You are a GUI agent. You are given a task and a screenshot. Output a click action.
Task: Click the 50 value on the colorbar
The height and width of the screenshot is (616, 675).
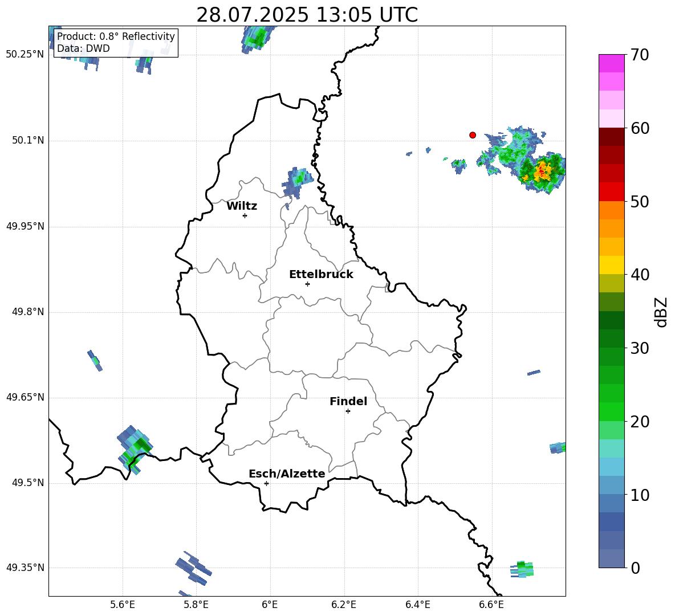(640, 202)
